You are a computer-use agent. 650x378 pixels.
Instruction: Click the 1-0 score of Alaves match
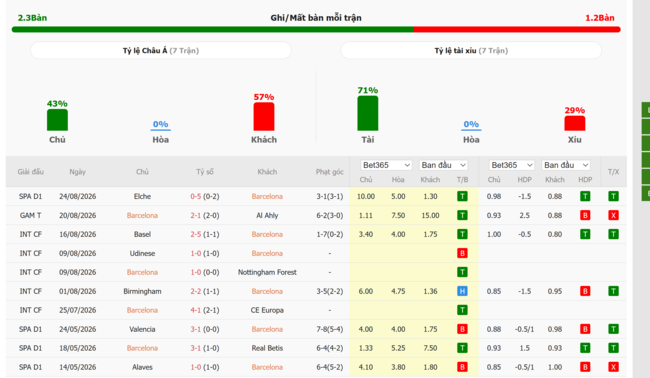(196, 367)
